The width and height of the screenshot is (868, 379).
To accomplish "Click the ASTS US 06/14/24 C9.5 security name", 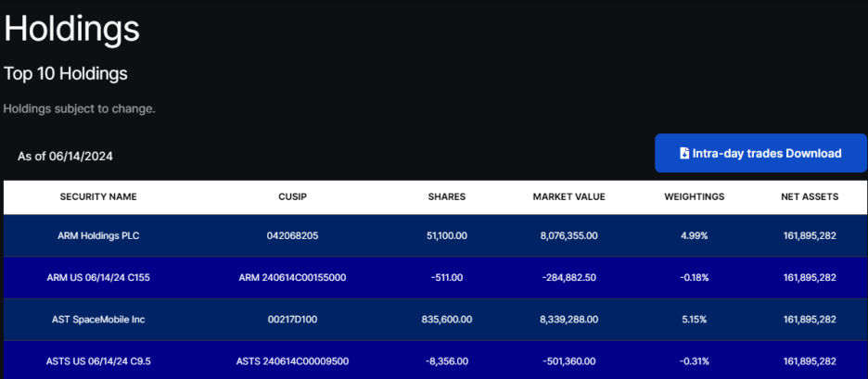I will click(x=98, y=361).
